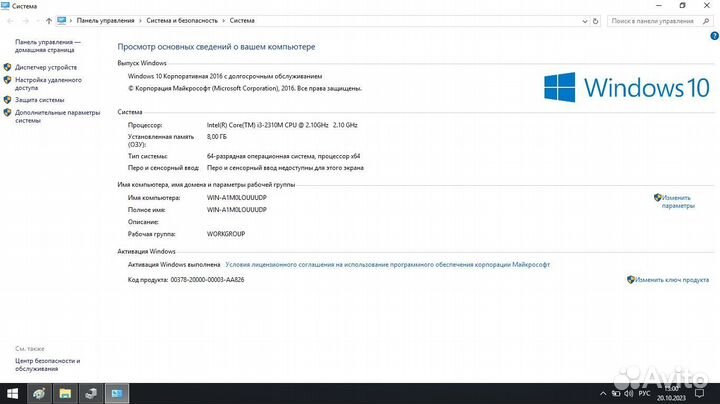Screen dimensions: 720x404
Task: Expand address bar history dropdown
Action: tap(585, 21)
